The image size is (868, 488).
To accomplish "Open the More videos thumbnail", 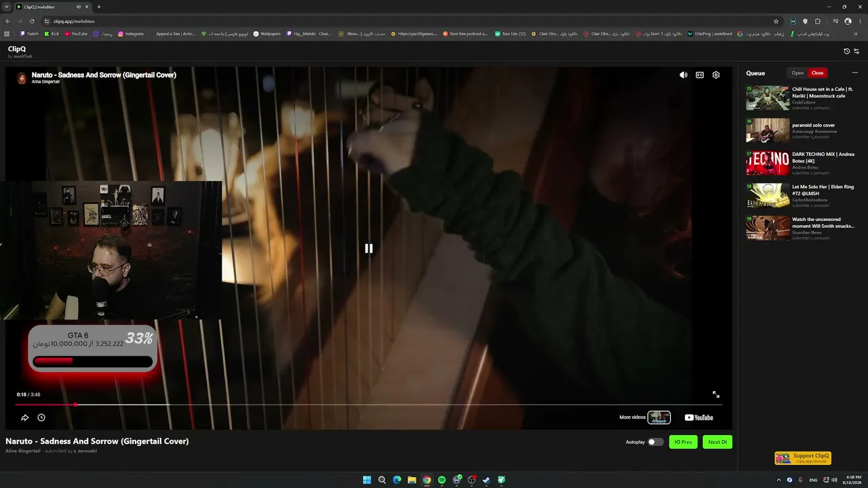I will pos(658,418).
